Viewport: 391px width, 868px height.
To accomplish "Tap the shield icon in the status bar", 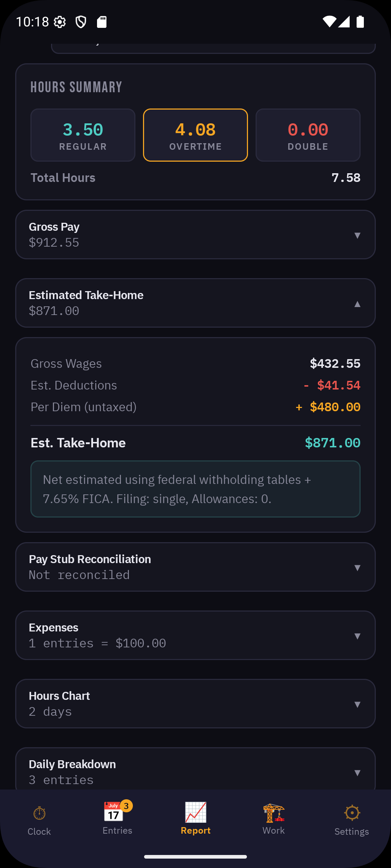I will 81,22.
